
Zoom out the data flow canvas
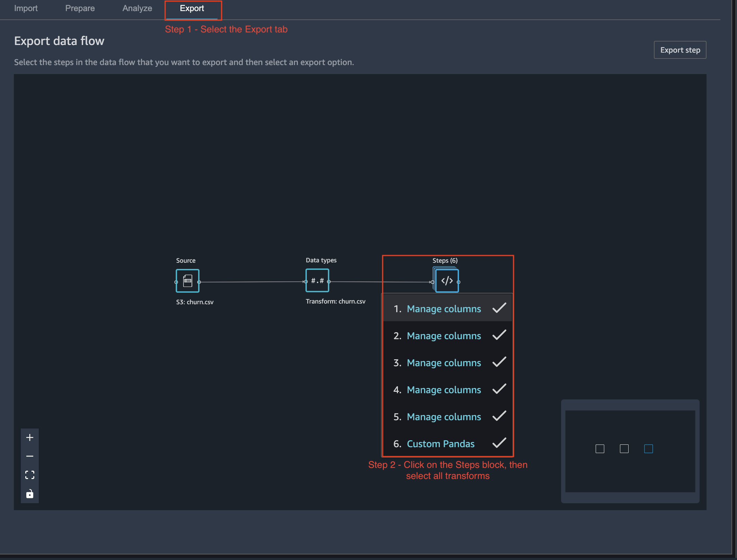30,456
